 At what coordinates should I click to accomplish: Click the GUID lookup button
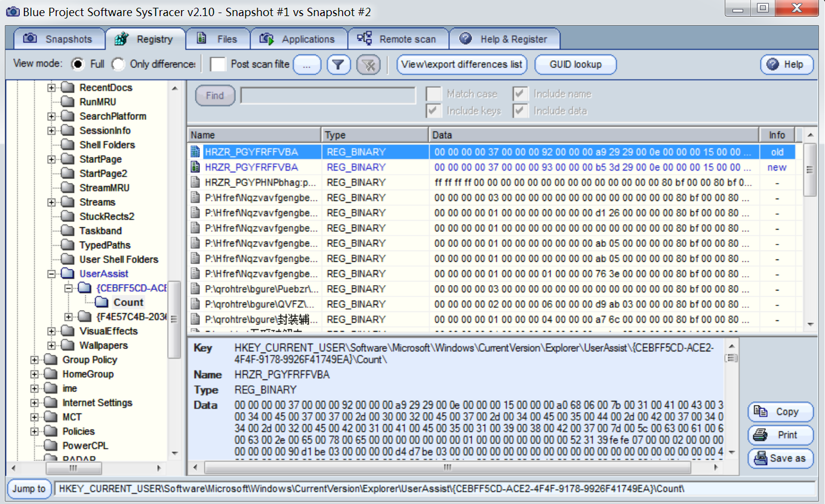tap(575, 64)
